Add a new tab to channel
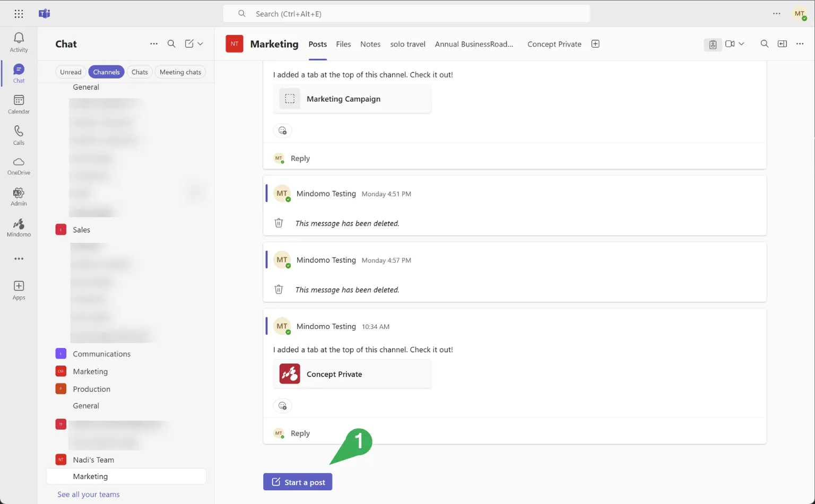 point(595,44)
